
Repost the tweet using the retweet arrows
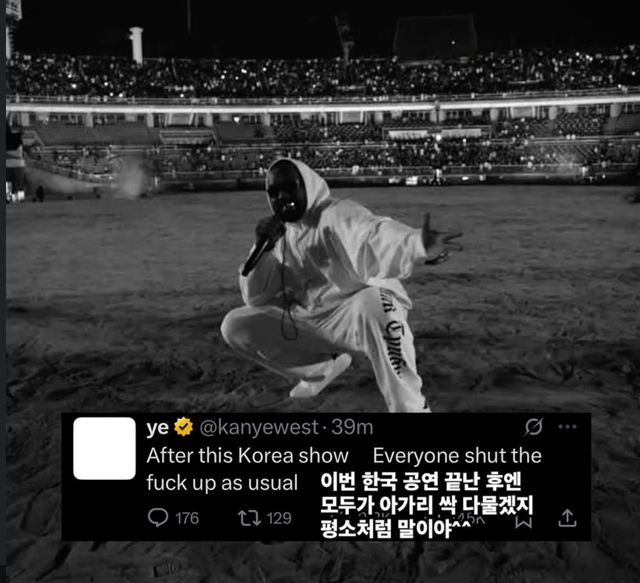pos(249,518)
